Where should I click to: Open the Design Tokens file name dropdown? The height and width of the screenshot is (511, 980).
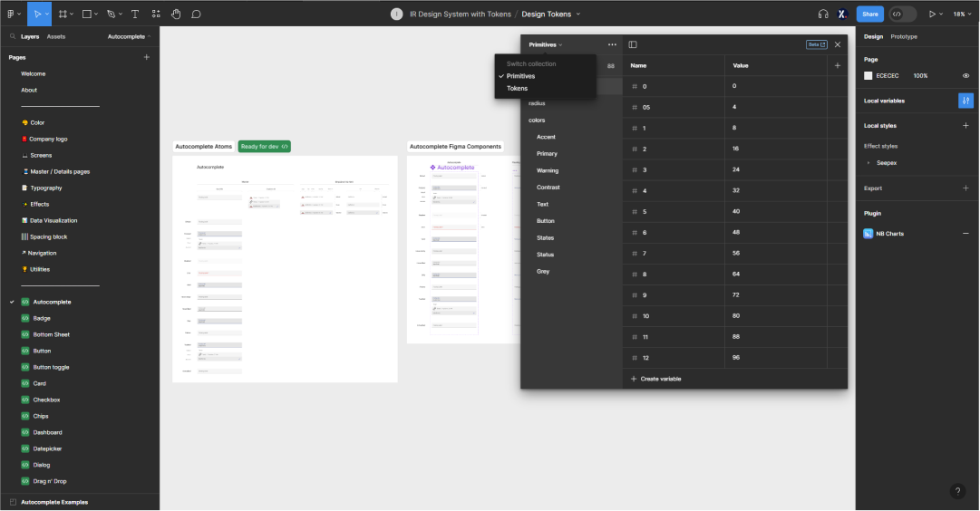point(551,14)
